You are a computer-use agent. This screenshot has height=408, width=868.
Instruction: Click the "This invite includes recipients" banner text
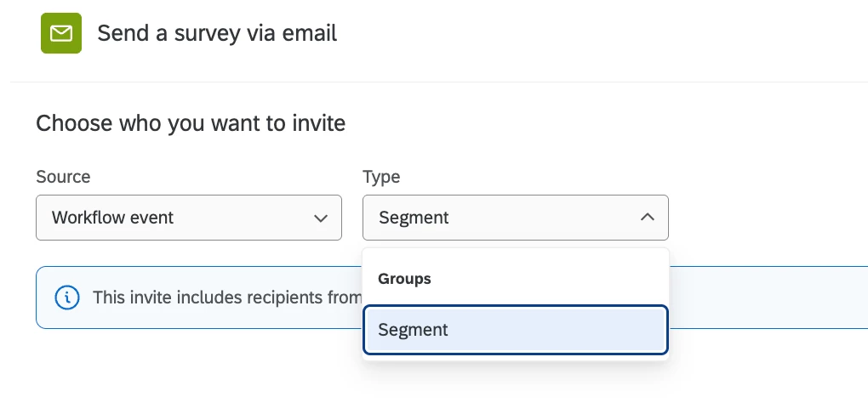coord(226,297)
